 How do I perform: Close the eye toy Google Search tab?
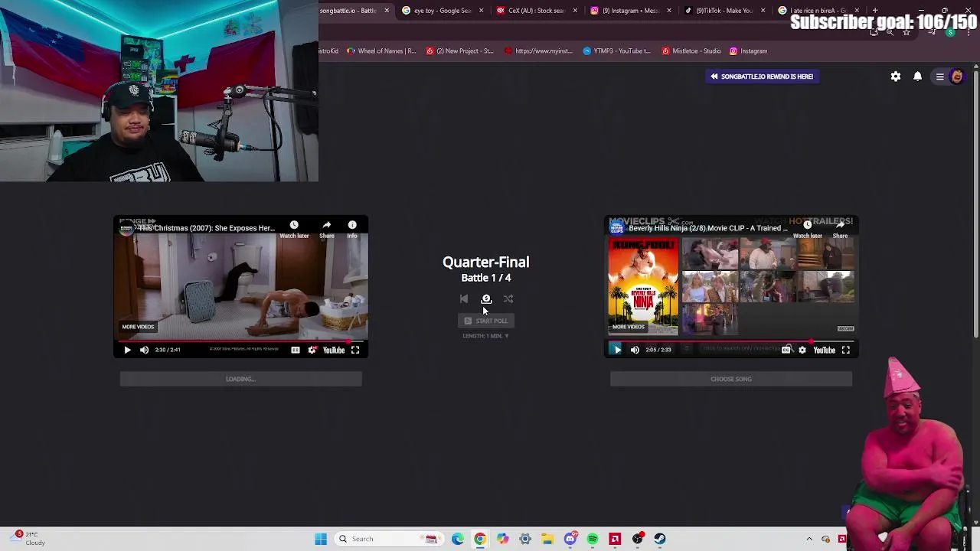click(x=481, y=11)
